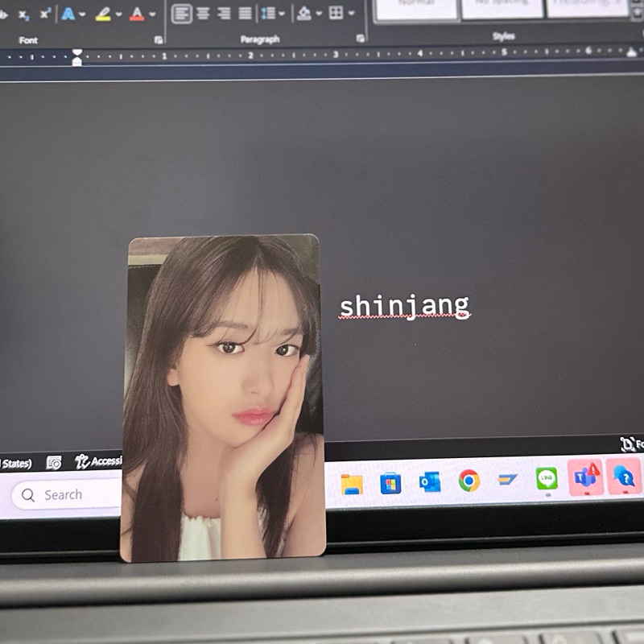Screen dimensions: 644x644
Task: Toggle Align Left on the paragraph
Action: tap(184, 13)
